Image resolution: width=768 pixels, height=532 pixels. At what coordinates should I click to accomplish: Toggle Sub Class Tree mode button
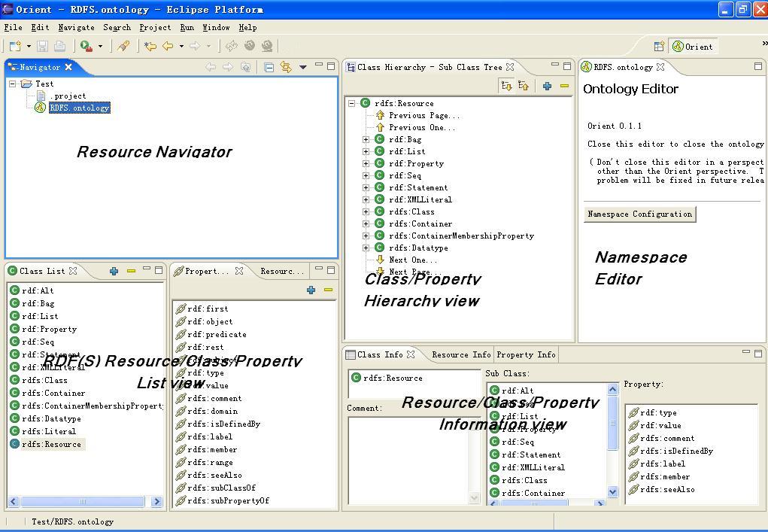click(x=506, y=87)
